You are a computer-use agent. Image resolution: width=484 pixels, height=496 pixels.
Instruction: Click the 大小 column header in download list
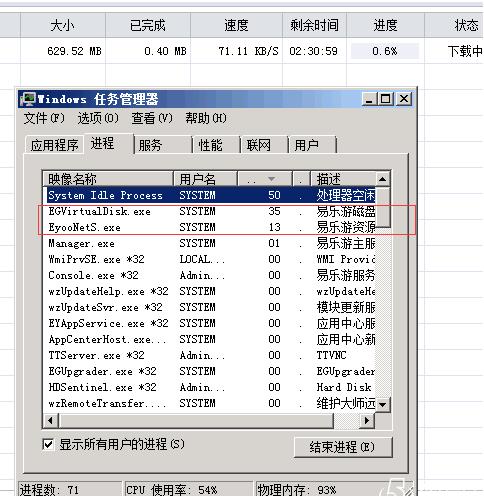63,25
